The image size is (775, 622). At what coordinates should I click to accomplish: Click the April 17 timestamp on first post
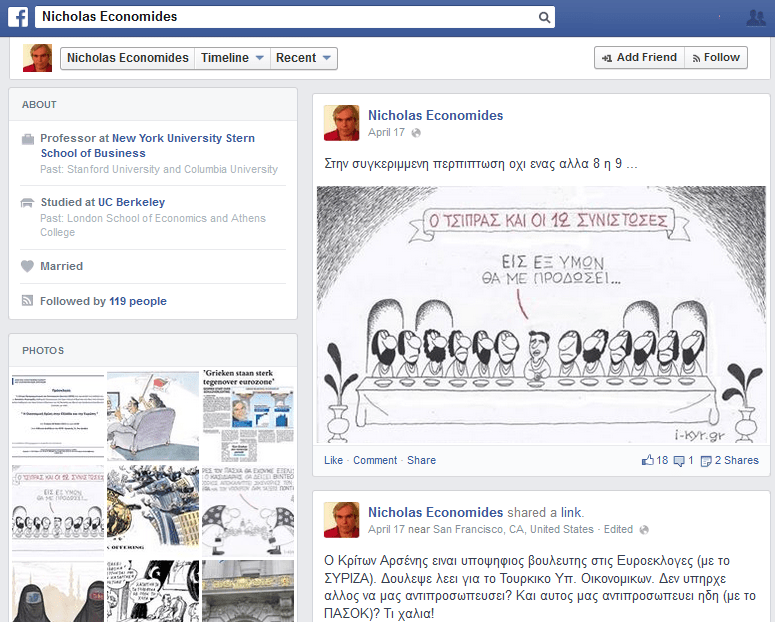click(387, 133)
